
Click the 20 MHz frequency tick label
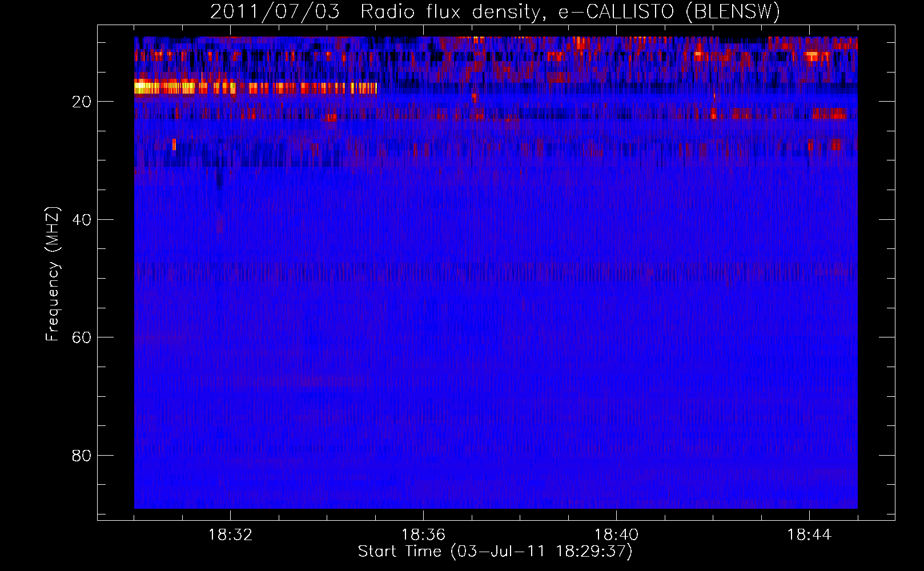[82, 102]
